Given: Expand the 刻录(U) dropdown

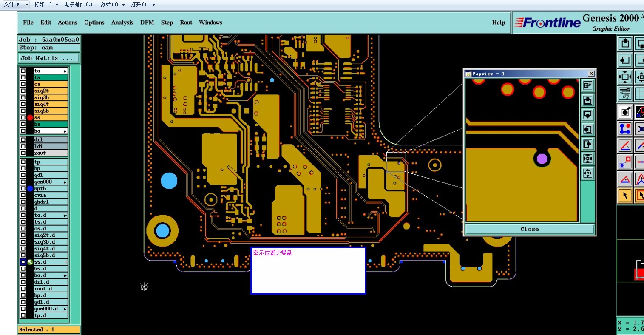Looking at the screenshot, I should (x=123, y=5).
